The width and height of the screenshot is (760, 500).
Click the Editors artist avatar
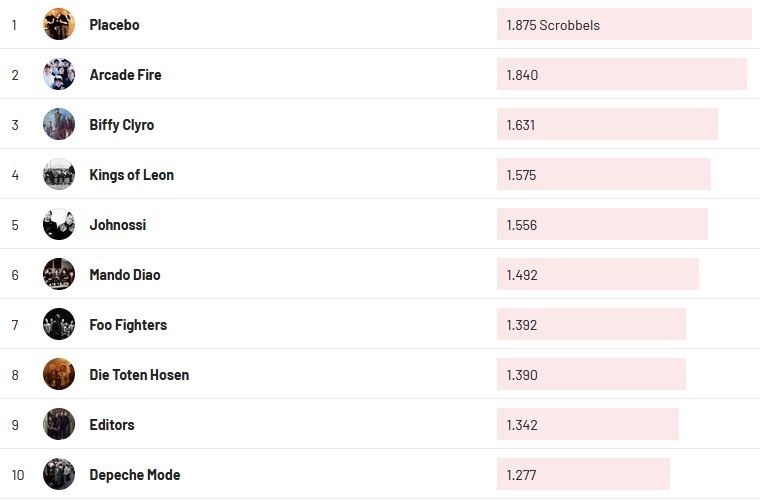59,424
